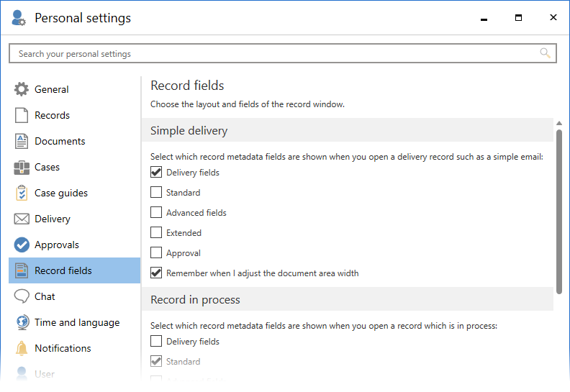The image size is (570, 392).
Task: Click the Cases briefcase icon
Action: tap(22, 167)
